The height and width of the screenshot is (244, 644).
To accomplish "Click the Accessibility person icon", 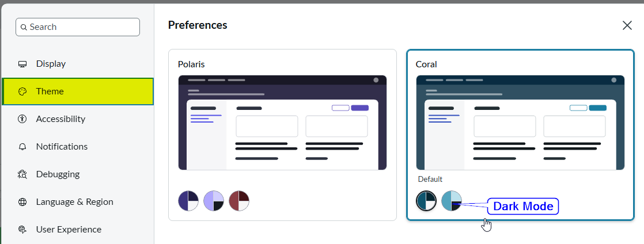I will click(x=22, y=119).
